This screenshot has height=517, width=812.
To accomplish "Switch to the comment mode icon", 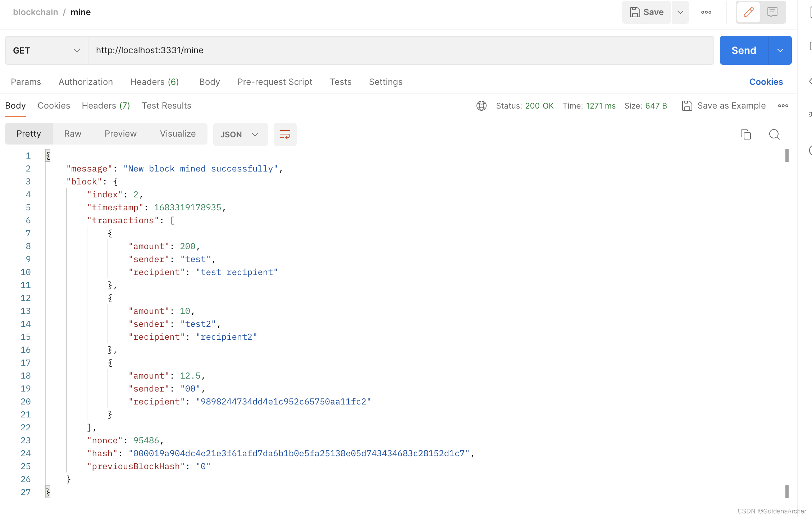I will tap(772, 12).
